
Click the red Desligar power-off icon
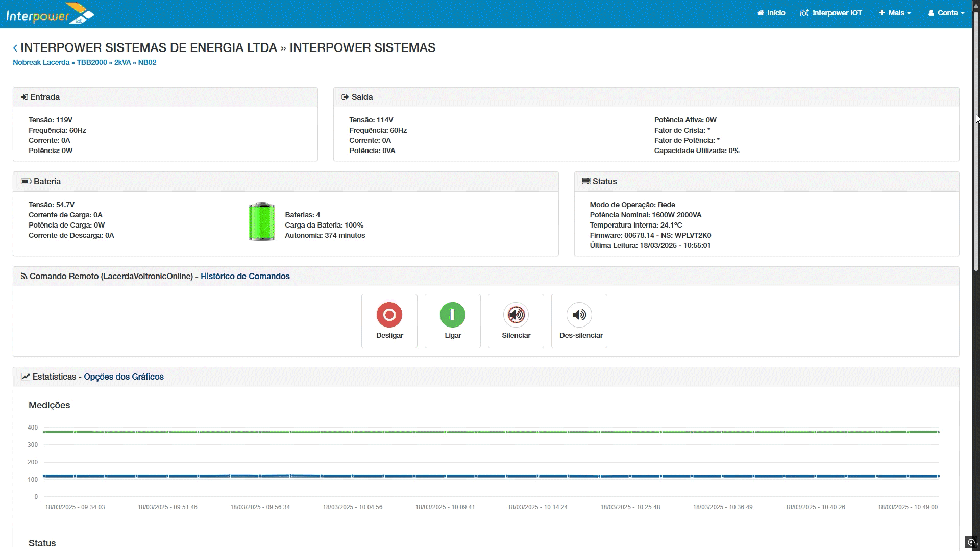(389, 315)
